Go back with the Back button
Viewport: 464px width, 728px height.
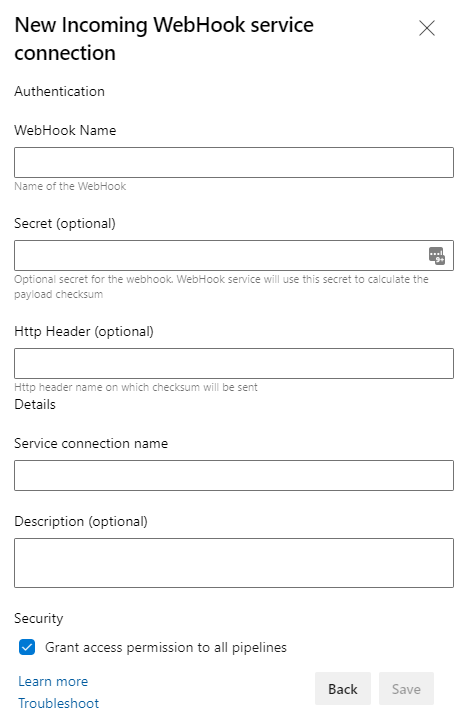(343, 689)
